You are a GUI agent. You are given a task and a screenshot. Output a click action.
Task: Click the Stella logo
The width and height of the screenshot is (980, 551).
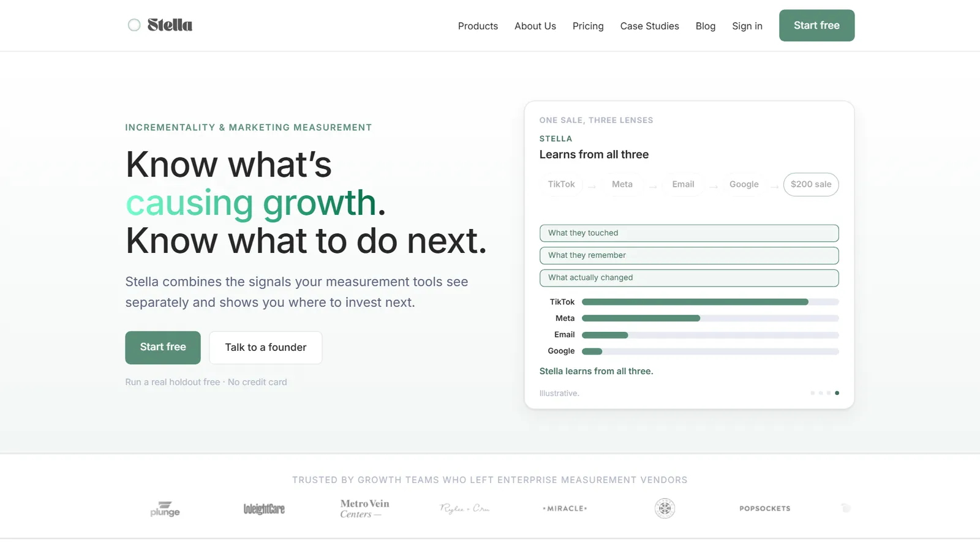tap(160, 25)
